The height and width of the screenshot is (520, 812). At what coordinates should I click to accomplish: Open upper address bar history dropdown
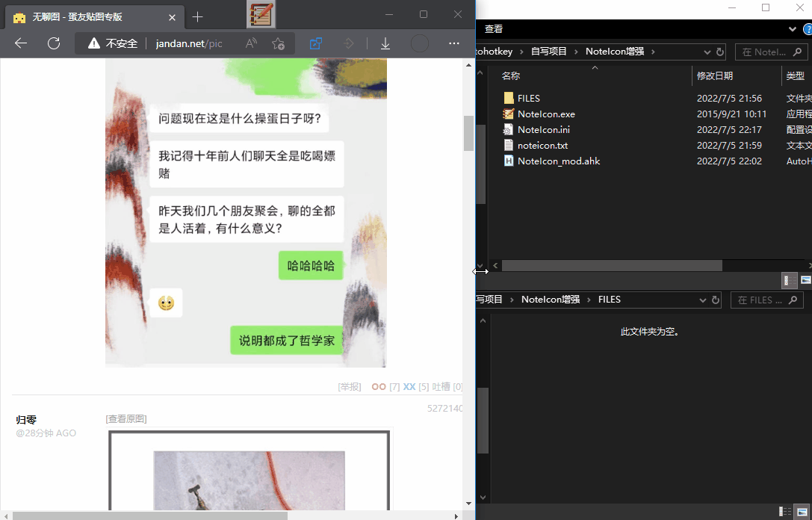click(707, 52)
